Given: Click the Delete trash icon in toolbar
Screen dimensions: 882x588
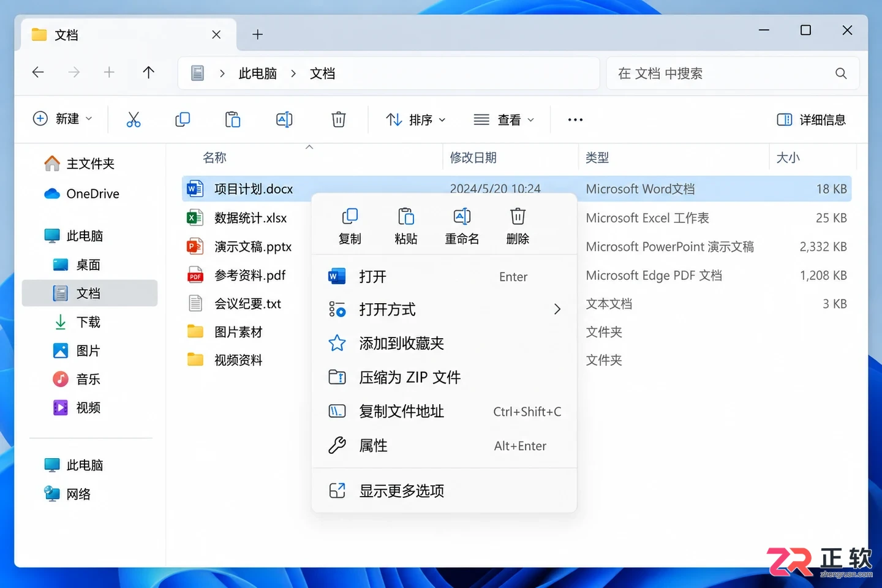Looking at the screenshot, I should click(339, 119).
